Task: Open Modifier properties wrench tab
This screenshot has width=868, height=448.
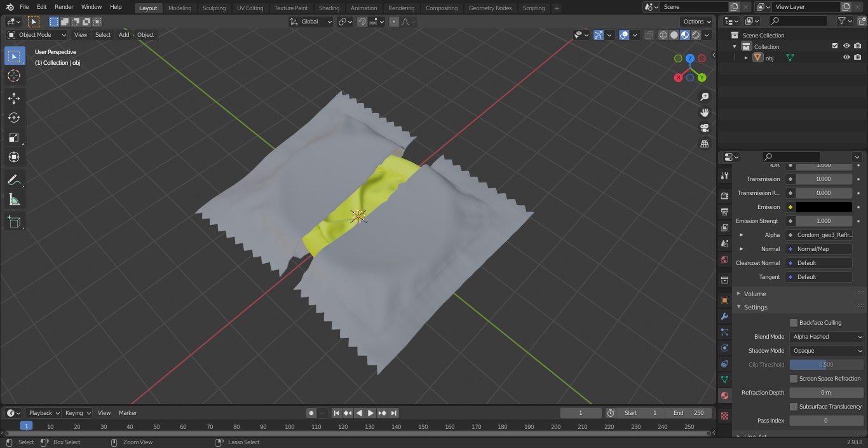Action: pyautogui.click(x=724, y=316)
